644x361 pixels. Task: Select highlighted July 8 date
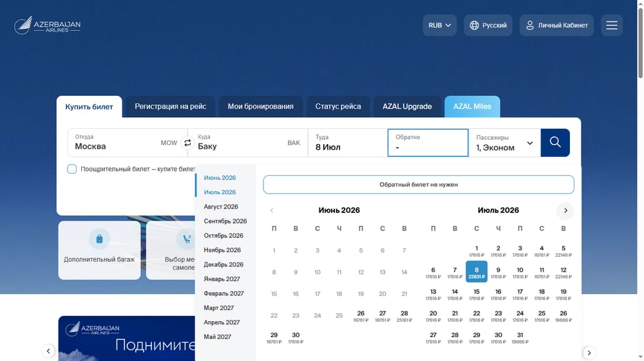click(477, 272)
